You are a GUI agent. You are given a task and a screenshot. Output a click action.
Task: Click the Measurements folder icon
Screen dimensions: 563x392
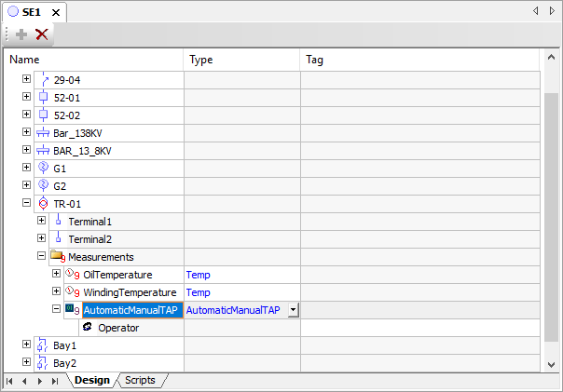[x=58, y=257]
